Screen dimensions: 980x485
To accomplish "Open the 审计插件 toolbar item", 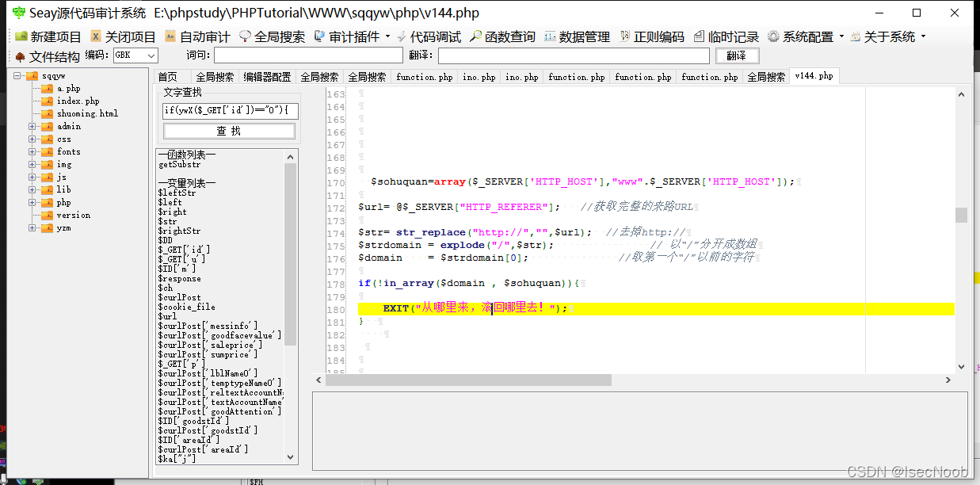I will pyautogui.click(x=347, y=36).
